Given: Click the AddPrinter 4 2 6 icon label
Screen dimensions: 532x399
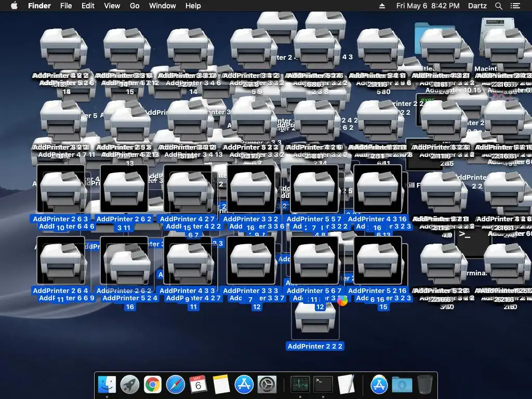Looking at the screenshot, I should click(x=314, y=147).
